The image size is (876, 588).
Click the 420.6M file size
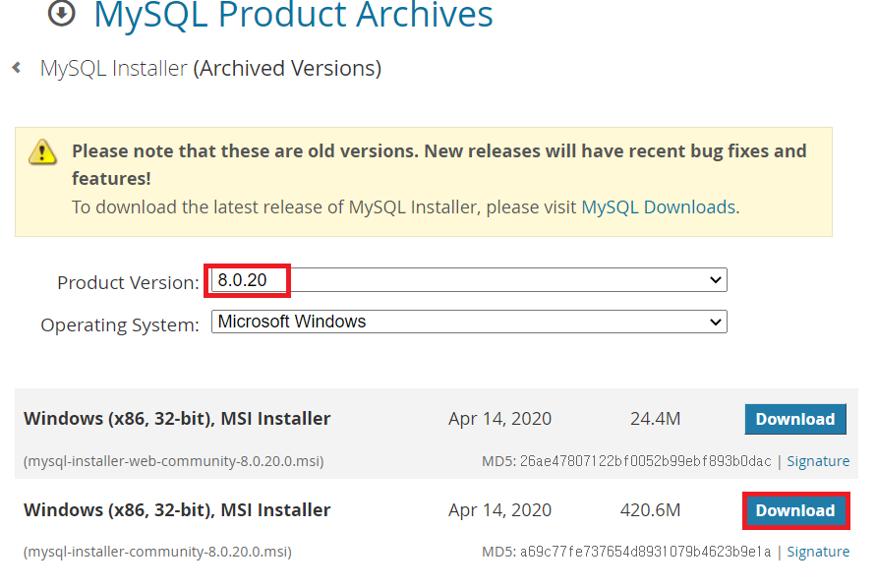pyautogui.click(x=650, y=510)
